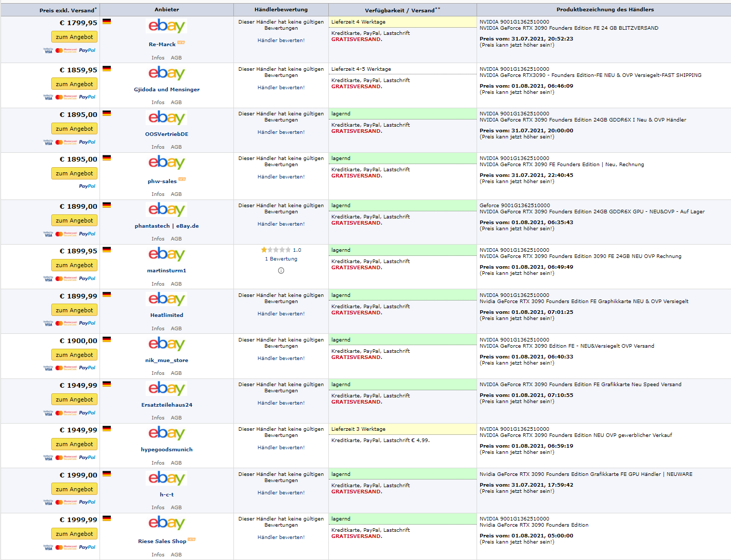The image size is (731, 560).
Task: Open seller link martinsturm1
Action: coord(167,271)
